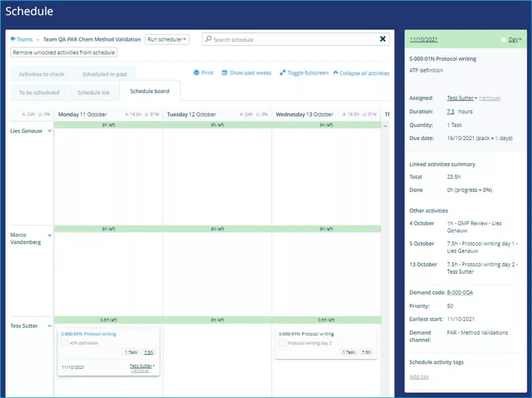532x398 pixels.
Task: Click the 7.5h link on ATP definition card
Action: click(149, 352)
